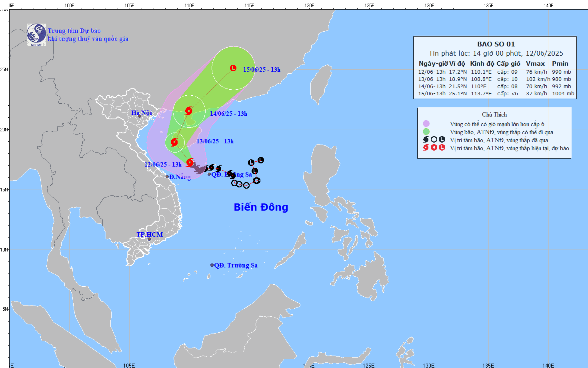Image resolution: width=588 pixels, height=368 pixels.
Task: Click the Tin phát lúc issue-time line
Action: tap(496, 53)
